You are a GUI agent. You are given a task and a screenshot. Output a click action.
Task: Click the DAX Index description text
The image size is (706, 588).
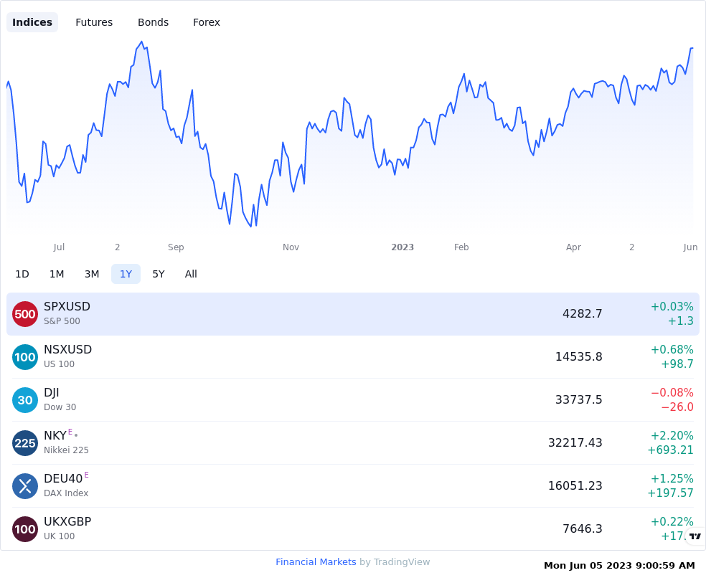[66, 493]
